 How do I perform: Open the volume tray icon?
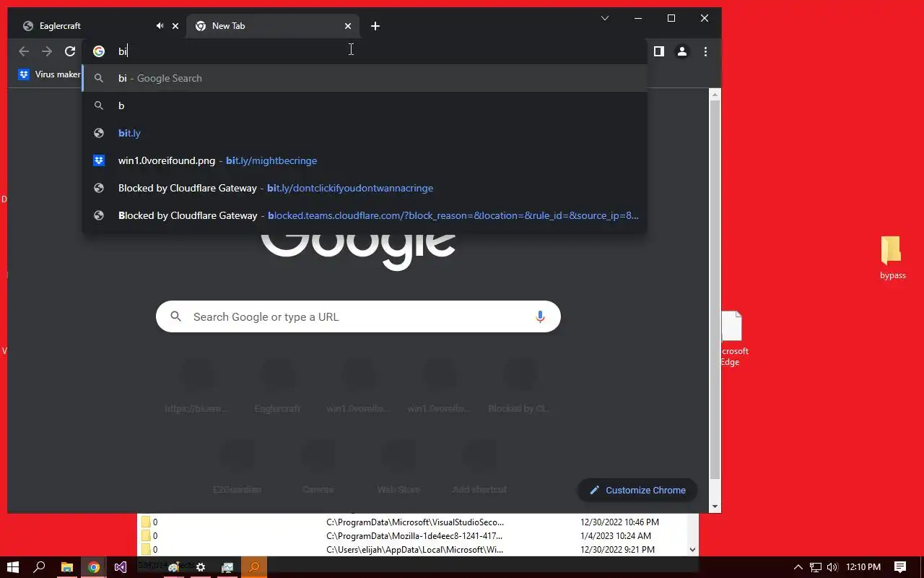[x=832, y=567]
